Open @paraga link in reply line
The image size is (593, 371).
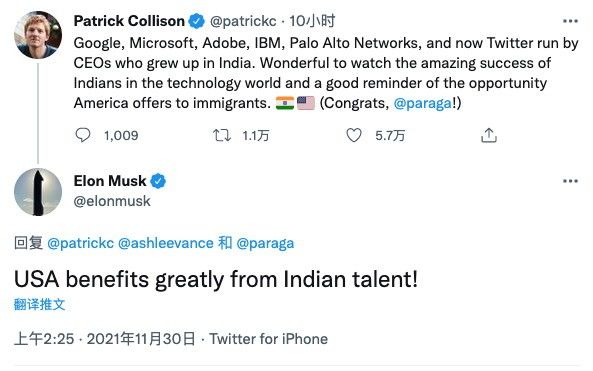click(265, 243)
